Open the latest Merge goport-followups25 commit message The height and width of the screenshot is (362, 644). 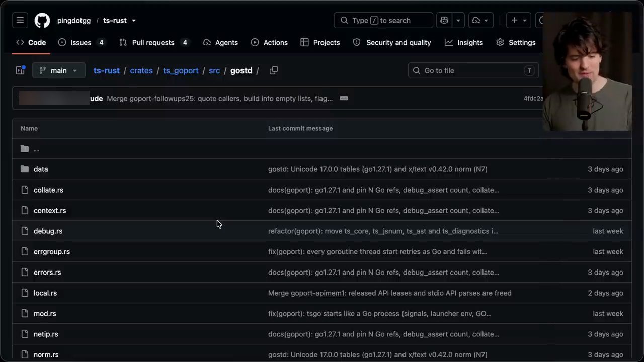[x=220, y=98]
